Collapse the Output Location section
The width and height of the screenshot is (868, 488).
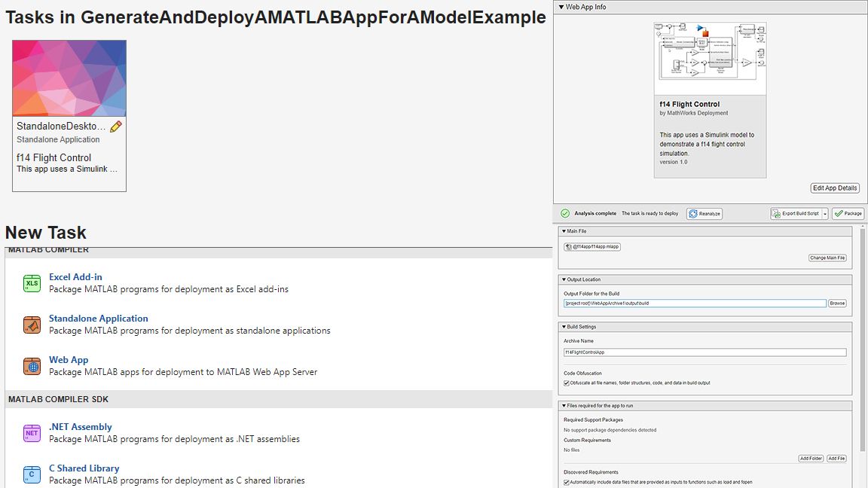(564, 279)
